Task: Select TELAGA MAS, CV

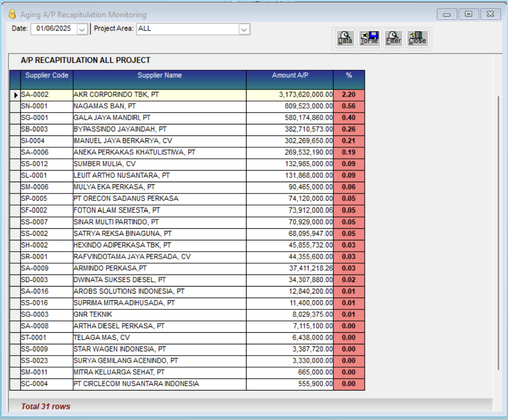Action: coord(160,338)
